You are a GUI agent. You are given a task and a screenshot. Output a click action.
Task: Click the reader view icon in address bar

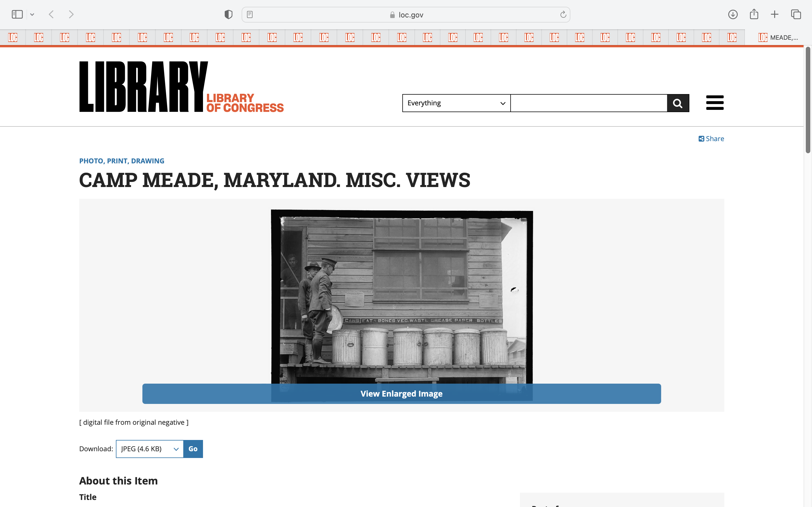(250, 14)
